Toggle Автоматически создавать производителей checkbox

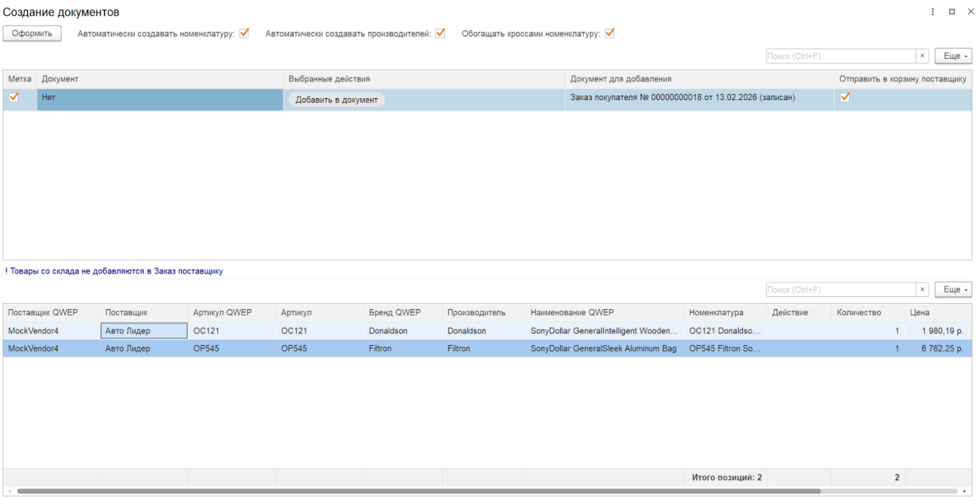click(440, 33)
